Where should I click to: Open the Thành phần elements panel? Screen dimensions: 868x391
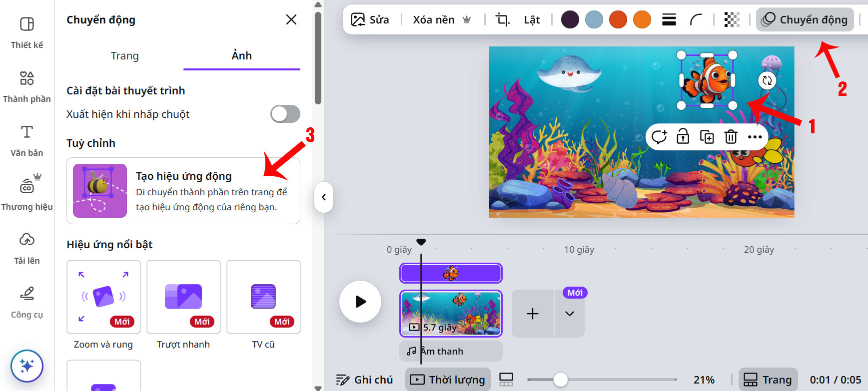27,87
